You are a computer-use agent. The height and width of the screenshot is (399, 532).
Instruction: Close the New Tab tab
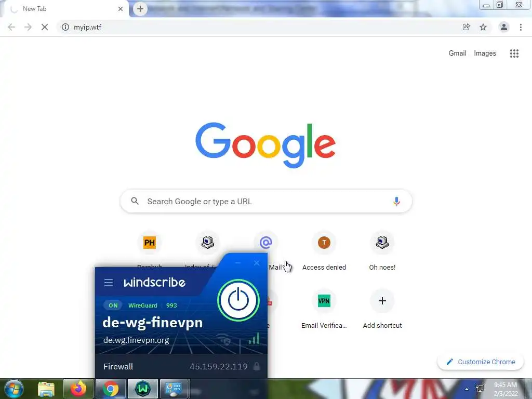coord(121,9)
